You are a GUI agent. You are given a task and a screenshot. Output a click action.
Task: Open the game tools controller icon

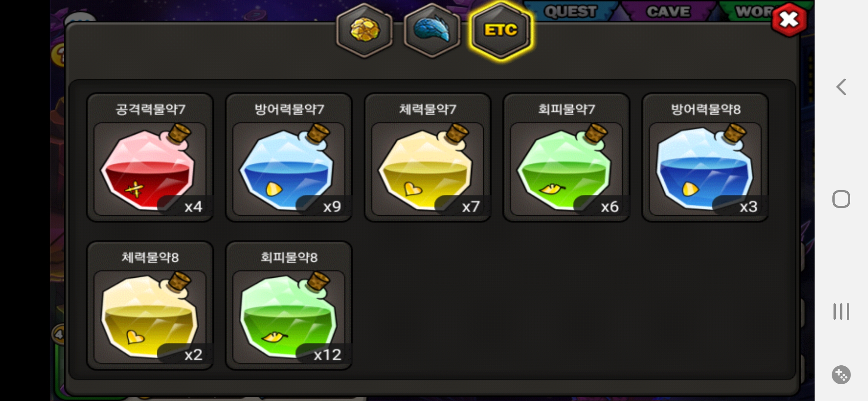click(841, 375)
